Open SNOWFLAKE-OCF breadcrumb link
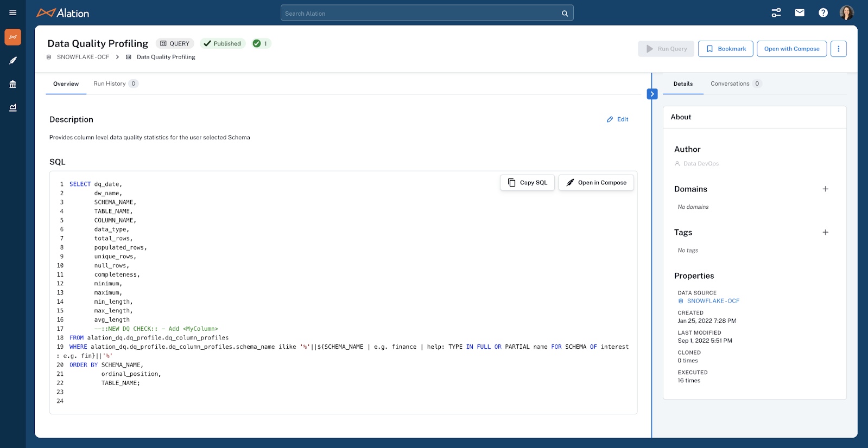Viewport: 868px width, 448px height. [83, 57]
